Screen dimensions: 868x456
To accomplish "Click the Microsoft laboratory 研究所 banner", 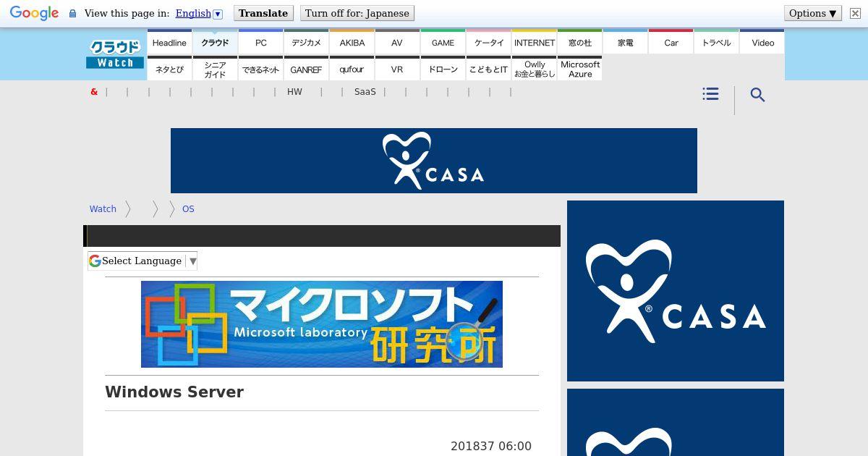I will tap(322, 324).
